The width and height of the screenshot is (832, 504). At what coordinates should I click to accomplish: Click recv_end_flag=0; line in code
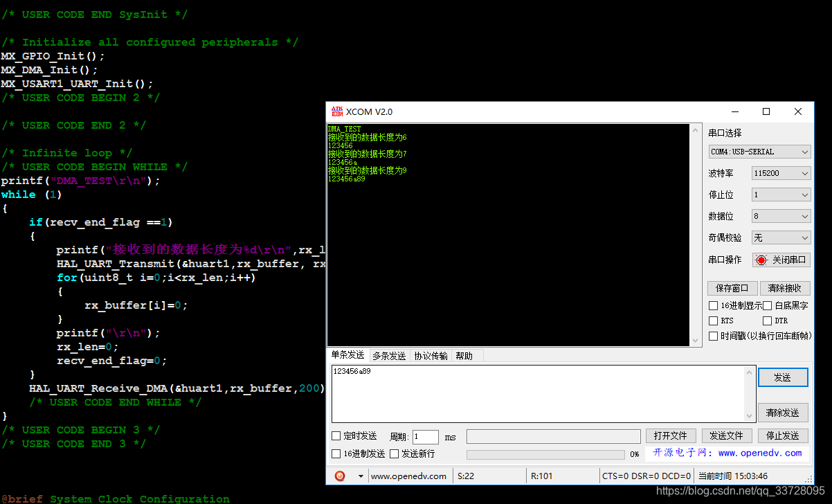point(111,361)
